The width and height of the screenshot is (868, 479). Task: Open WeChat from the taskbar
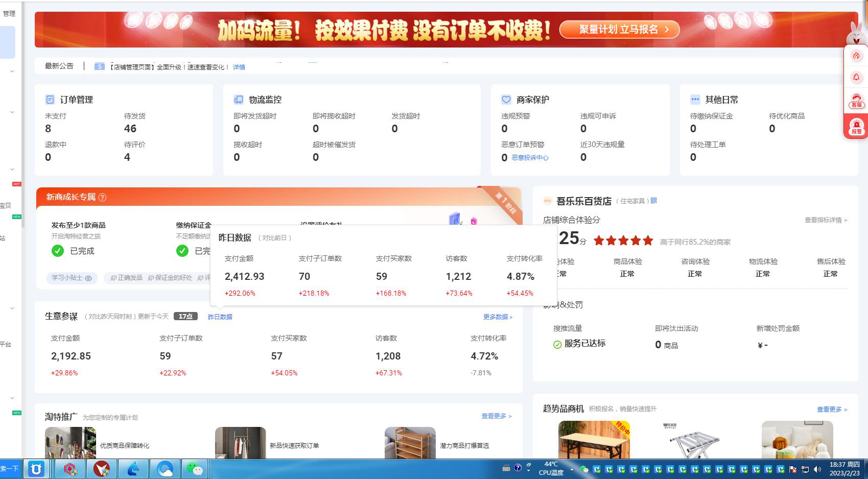click(194, 468)
